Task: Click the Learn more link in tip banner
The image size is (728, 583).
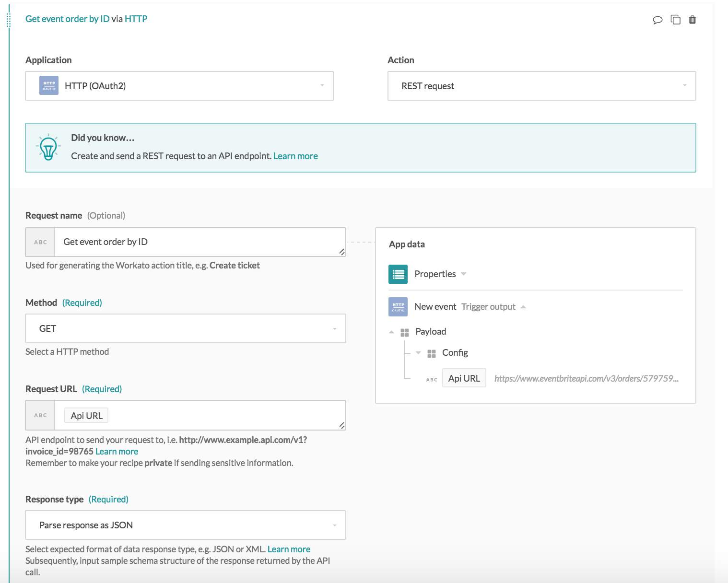Action: click(295, 156)
